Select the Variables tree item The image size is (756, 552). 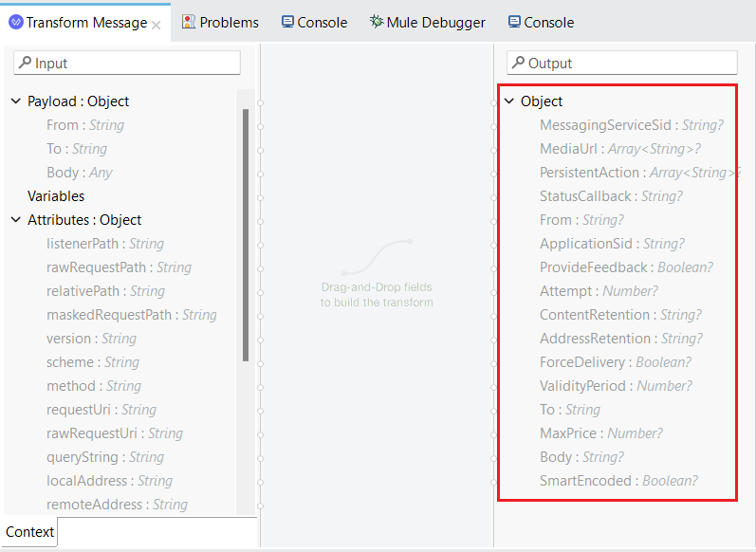(56, 196)
